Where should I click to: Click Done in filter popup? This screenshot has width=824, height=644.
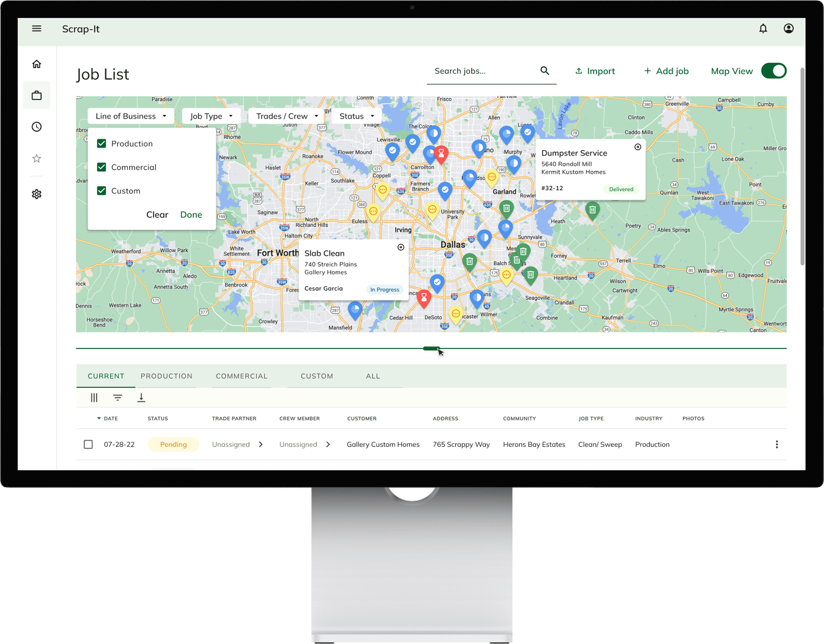click(x=191, y=215)
